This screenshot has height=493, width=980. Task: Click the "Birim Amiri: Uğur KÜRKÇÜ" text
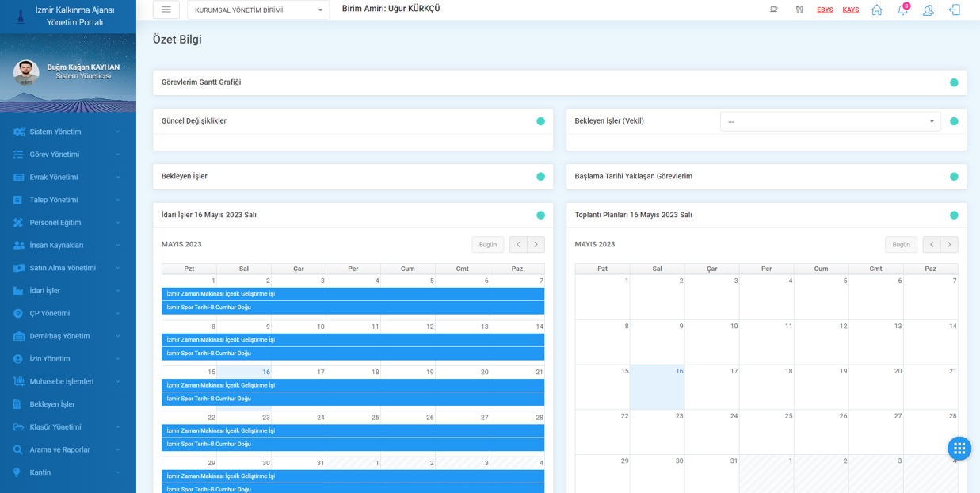[x=391, y=9]
